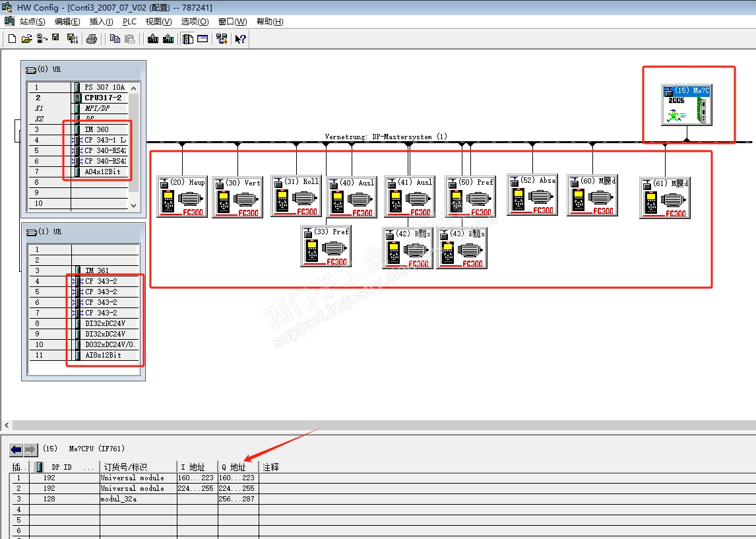Click the Copy toolbar icon
Viewport: 756px width, 539px height.
pyautogui.click(x=115, y=39)
